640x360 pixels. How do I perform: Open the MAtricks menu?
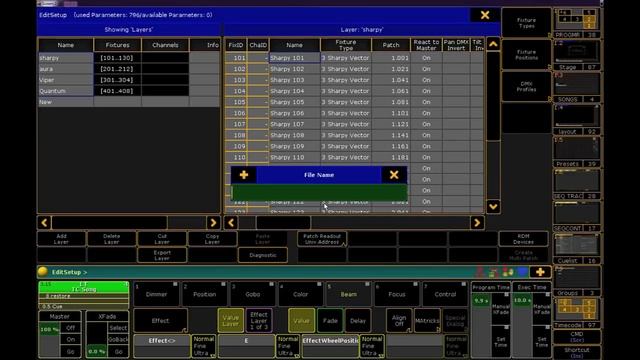coord(427,320)
